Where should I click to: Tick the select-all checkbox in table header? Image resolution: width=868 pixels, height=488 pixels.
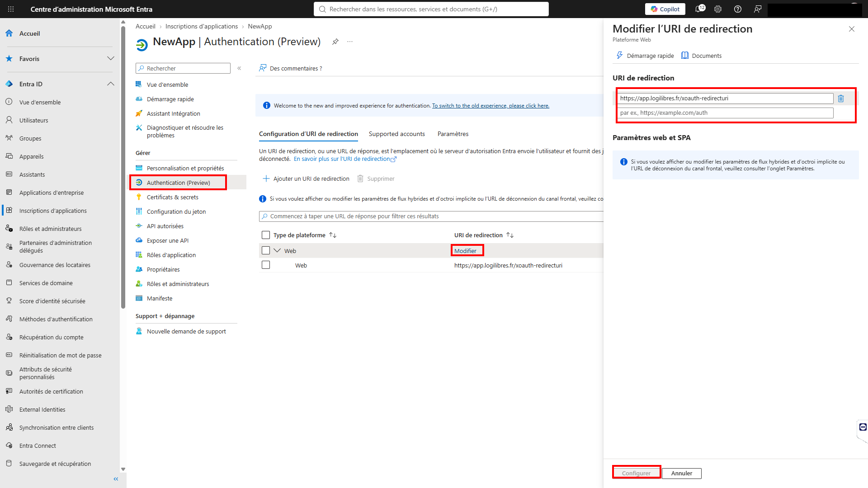pyautogui.click(x=266, y=235)
